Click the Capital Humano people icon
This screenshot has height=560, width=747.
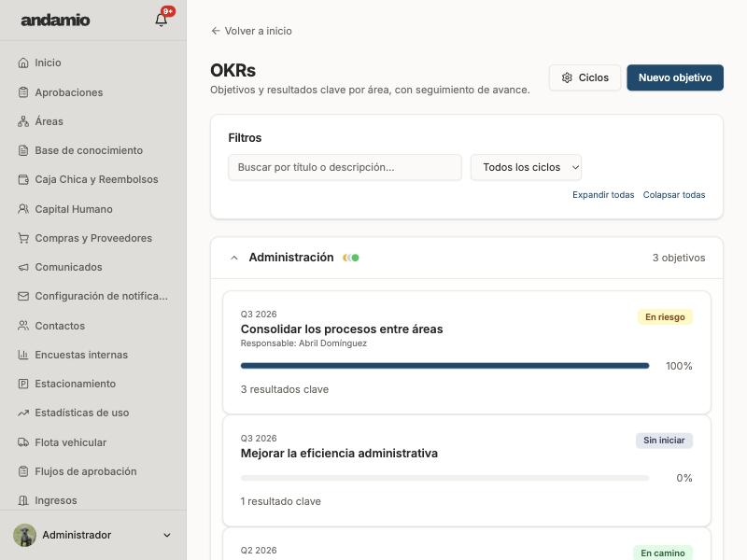23,209
